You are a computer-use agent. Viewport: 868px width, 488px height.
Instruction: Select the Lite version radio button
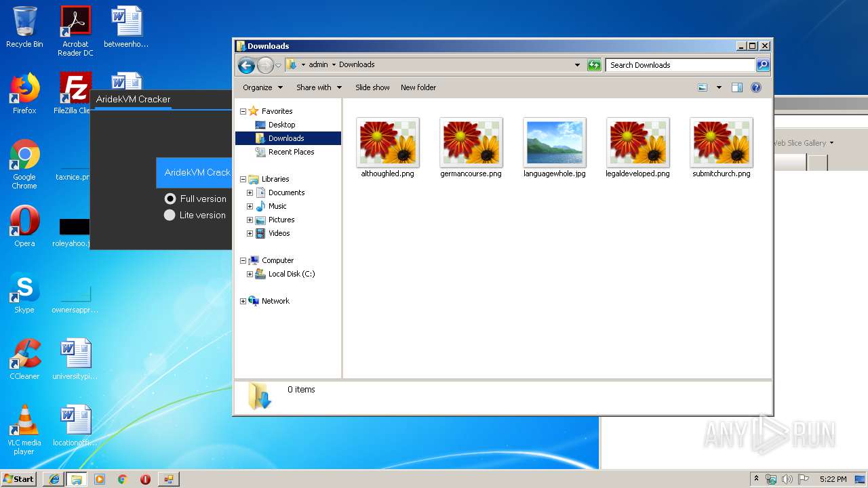point(170,215)
